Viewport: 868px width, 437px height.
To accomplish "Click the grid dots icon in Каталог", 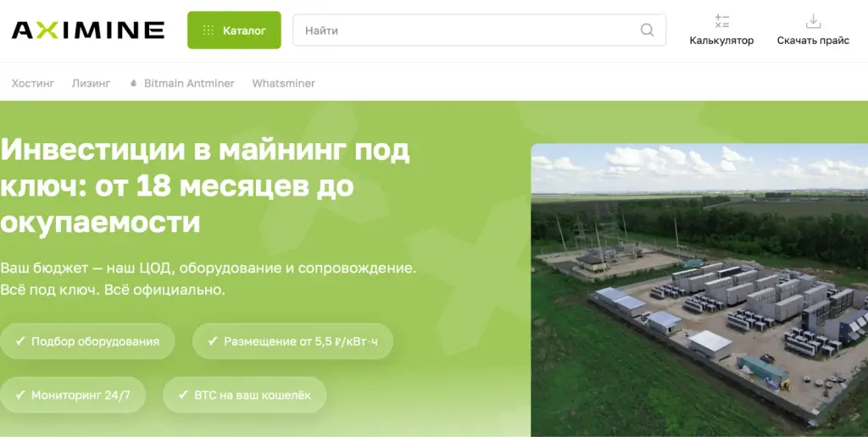I will (x=209, y=30).
